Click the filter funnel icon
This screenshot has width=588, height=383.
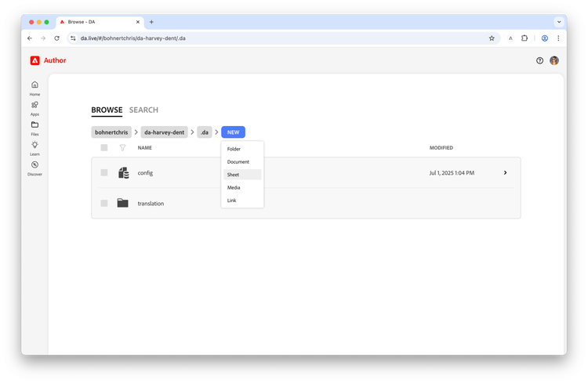[x=122, y=148]
